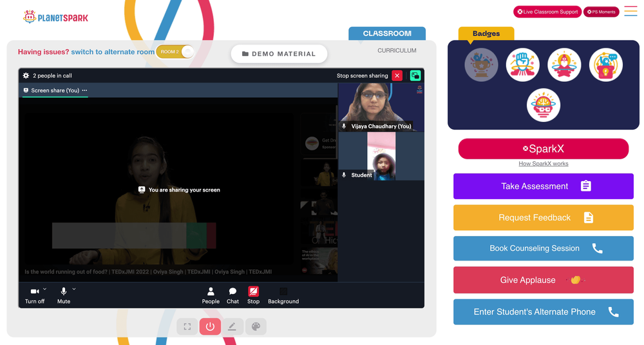Toggle the ROOM 2 alternate room switch

click(x=175, y=52)
